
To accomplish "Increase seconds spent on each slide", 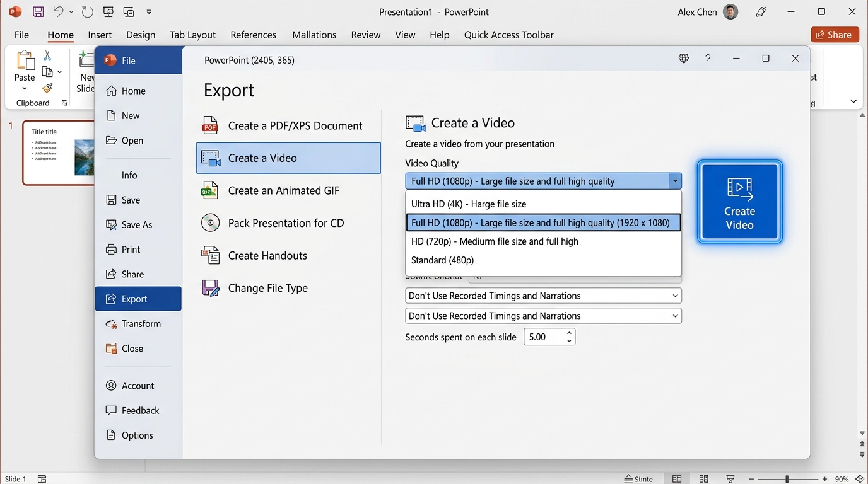I will point(569,333).
